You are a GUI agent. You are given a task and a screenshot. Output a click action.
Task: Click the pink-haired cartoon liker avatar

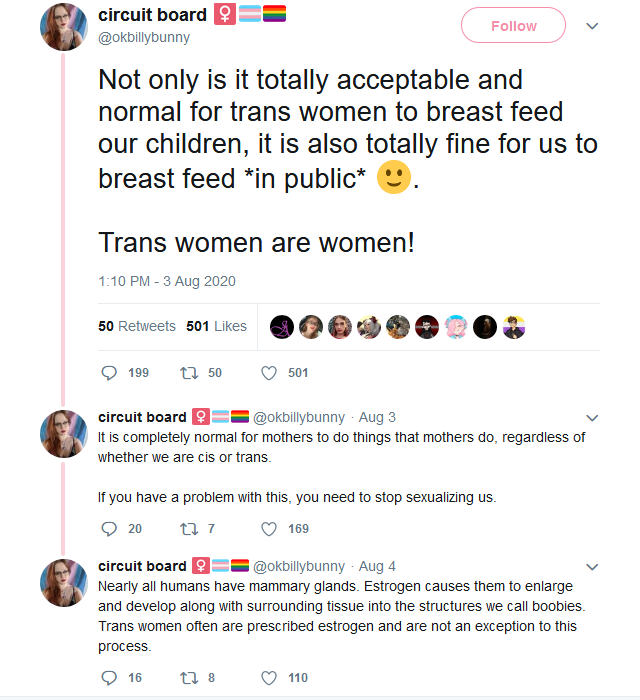(x=456, y=327)
